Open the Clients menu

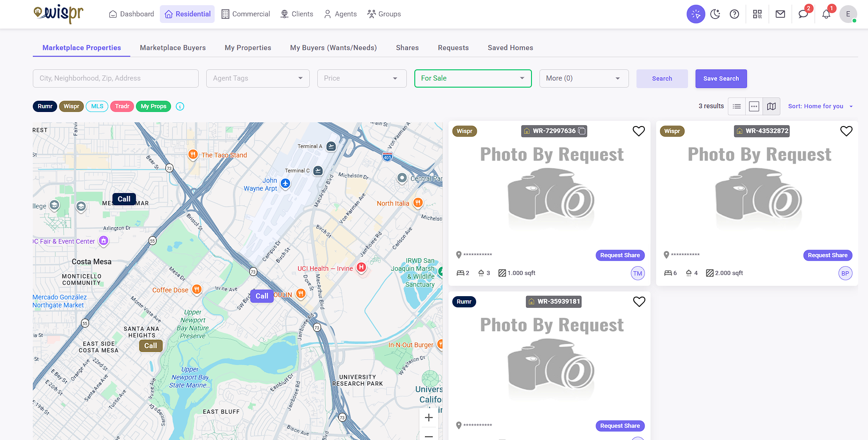[x=296, y=14]
